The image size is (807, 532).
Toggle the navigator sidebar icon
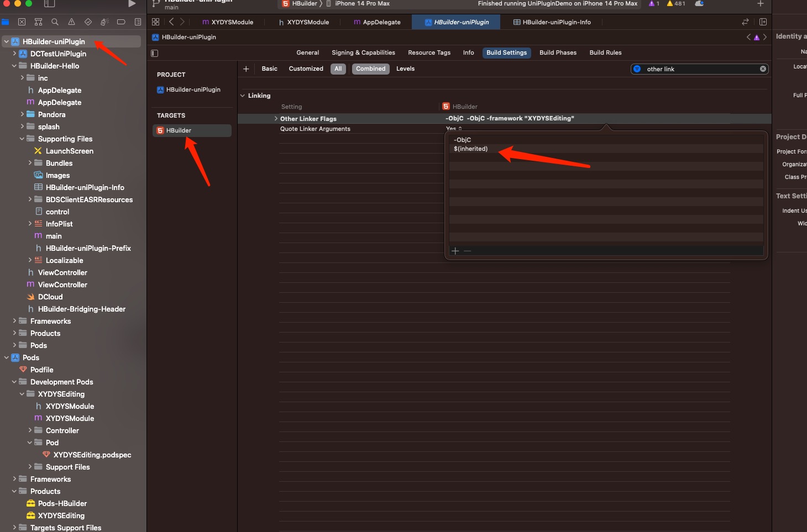[x=49, y=4]
